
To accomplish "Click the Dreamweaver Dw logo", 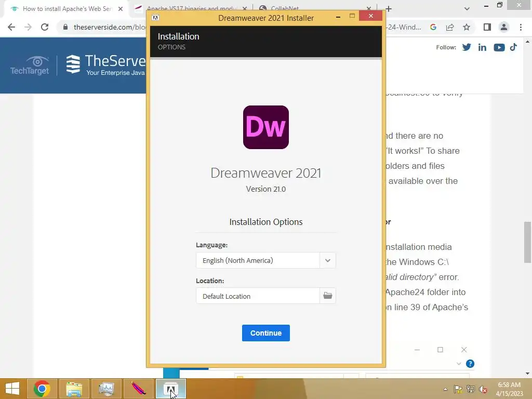I will (265, 127).
